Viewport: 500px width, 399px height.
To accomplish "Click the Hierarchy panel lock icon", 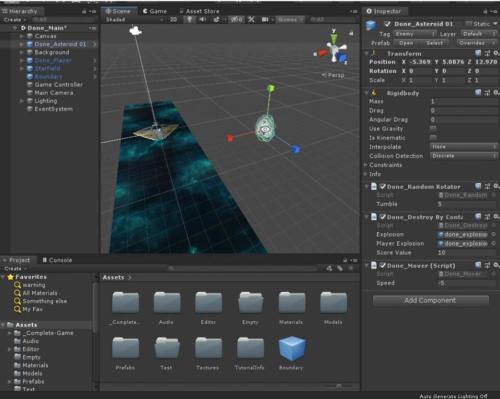I will (x=84, y=11).
